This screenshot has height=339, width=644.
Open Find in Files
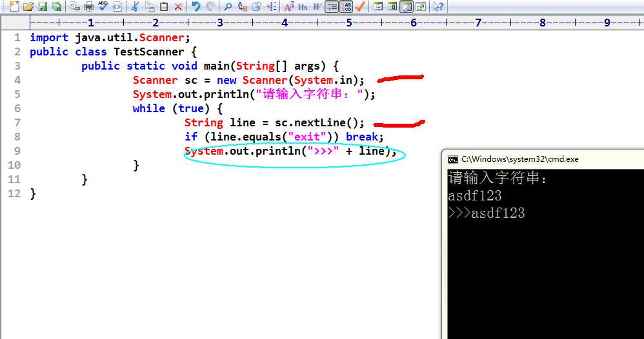tap(257, 6)
